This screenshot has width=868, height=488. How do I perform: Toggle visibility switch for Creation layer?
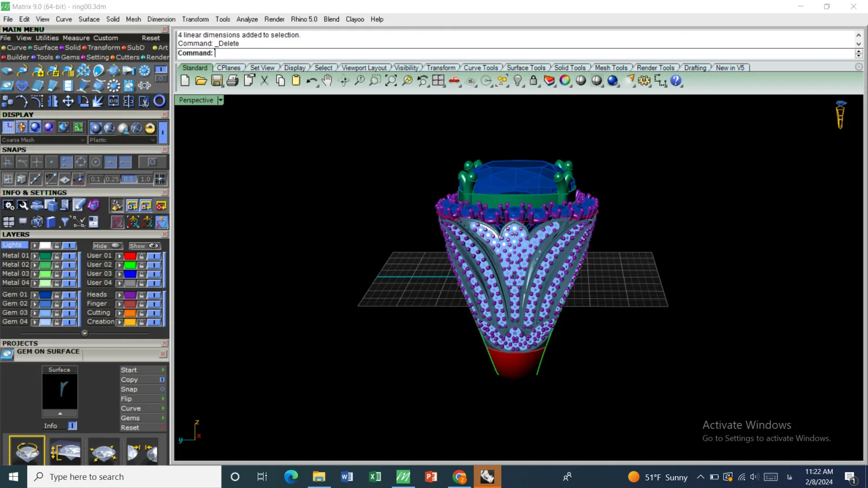pyautogui.click(x=154, y=322)
